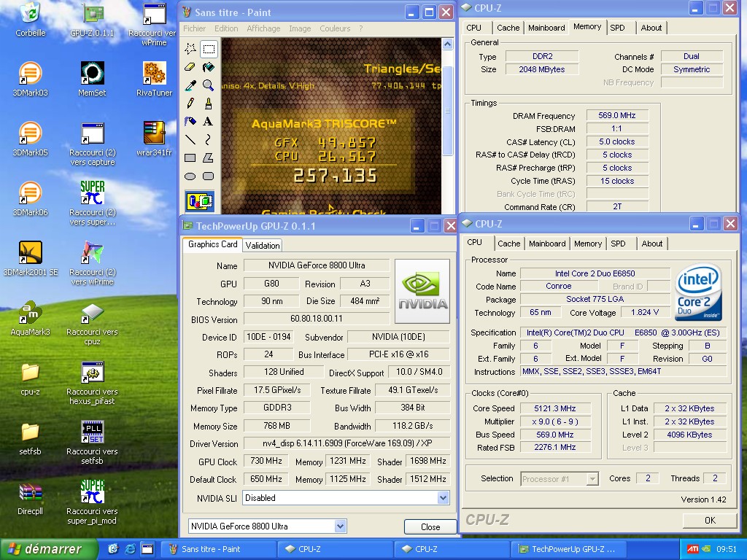The height and width of the screenshot is (560, 747).
Task: Open the graphics card selector dropdown in GPU-Z
Action: [x=340, y=526]
